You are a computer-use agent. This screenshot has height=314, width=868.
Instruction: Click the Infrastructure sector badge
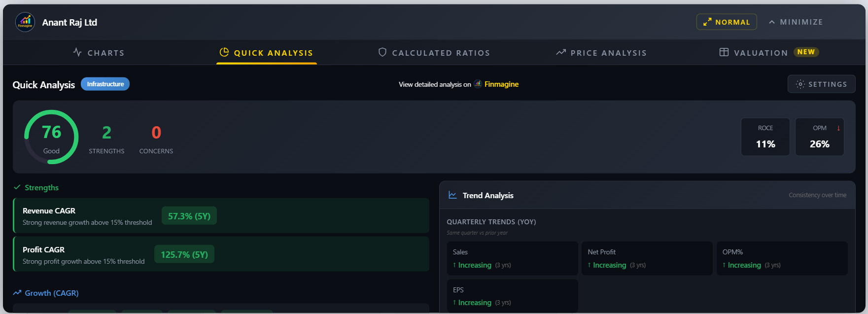(x=105, y=84)
